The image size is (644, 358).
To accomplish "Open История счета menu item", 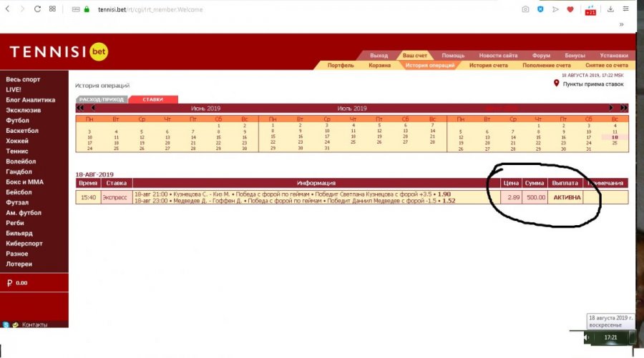I will (488, 65).
